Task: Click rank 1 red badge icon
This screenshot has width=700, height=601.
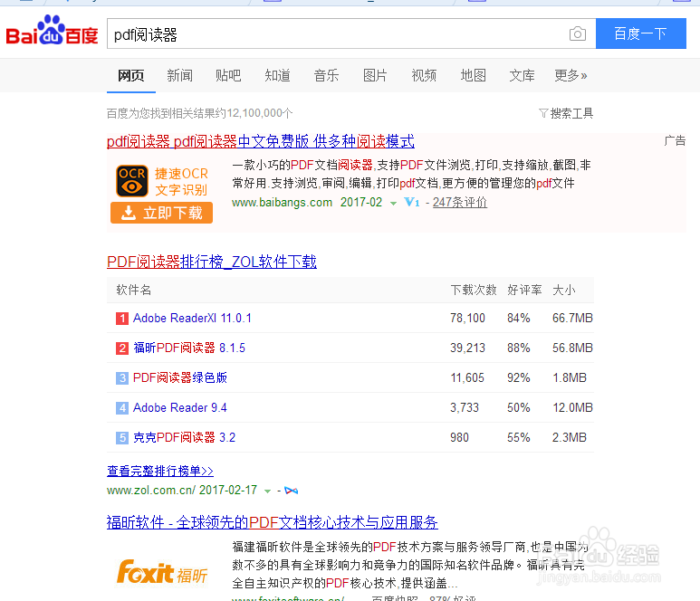Action: pos(122,318)
